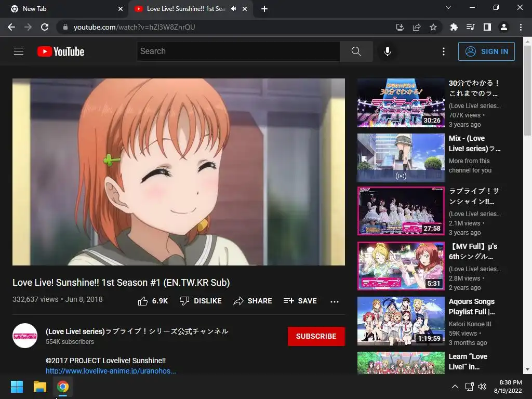Open the Windows Start menu
Viewport: 532px width, 399px height.
(x=17, y=387)
